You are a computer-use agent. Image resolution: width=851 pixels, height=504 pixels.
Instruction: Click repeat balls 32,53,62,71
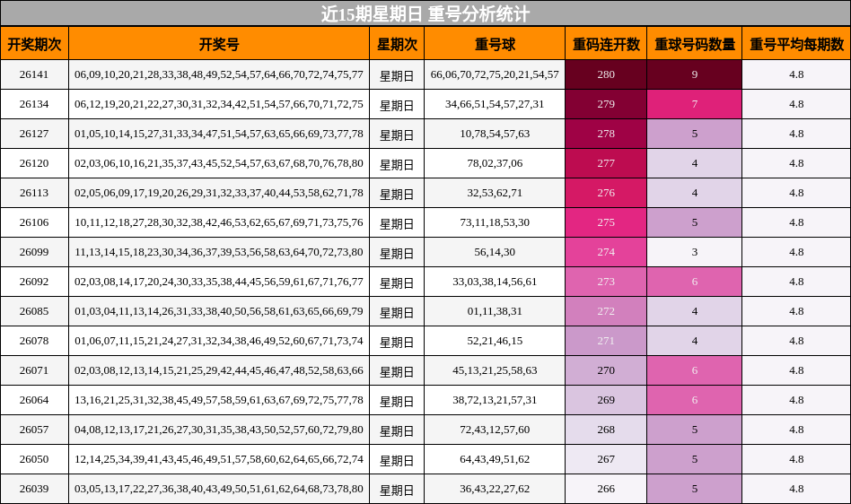tap(495, 193)
